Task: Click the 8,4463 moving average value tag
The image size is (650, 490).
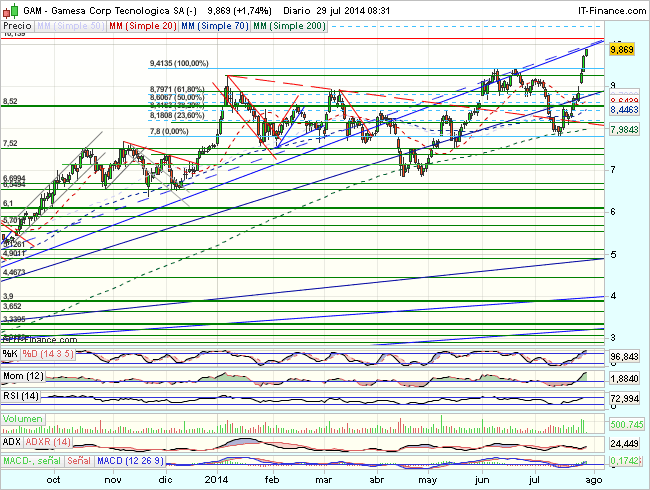Action: click(x=624, y=109)
